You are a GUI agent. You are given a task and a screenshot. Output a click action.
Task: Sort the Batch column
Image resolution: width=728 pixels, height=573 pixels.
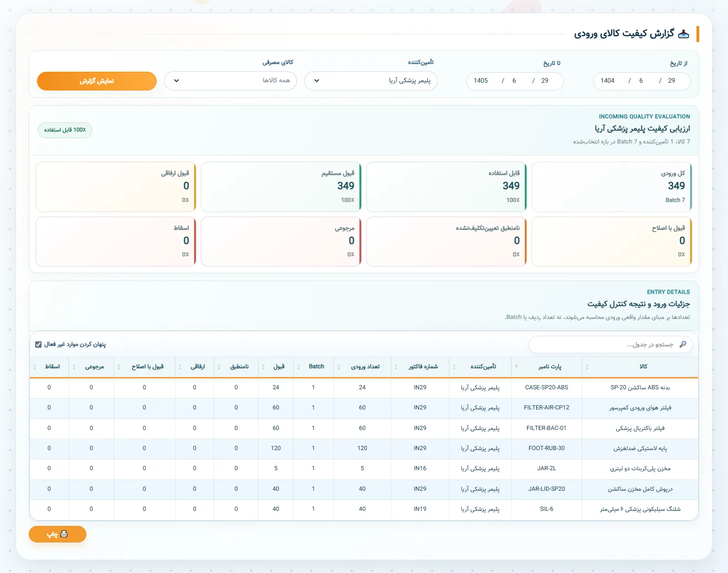point(313,367)
